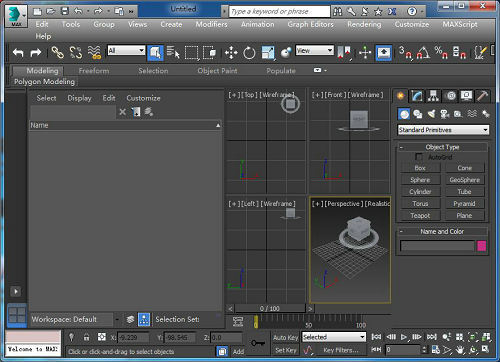The height and width of the screenshot is (362, 500).
Task: Toggle the Auto Key button
Action: click(286, 337)
